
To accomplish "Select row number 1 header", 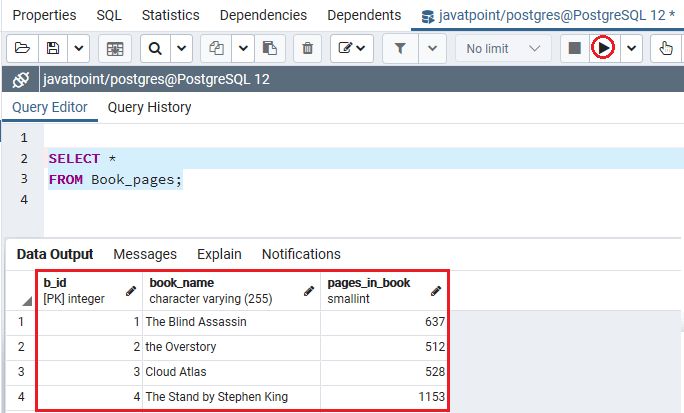I will pyautogui.click(x=21, y=322).
